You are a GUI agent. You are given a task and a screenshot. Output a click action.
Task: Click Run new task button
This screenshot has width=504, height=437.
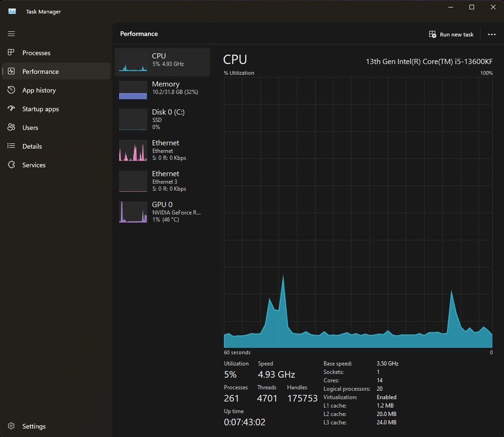pos(451,34)
